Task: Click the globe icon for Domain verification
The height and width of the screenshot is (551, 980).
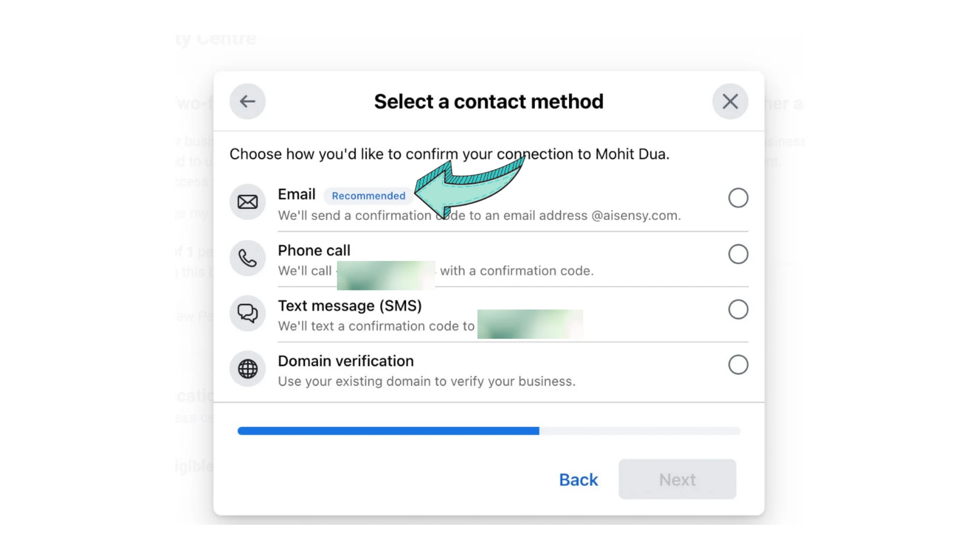Action: pos(247,369)
